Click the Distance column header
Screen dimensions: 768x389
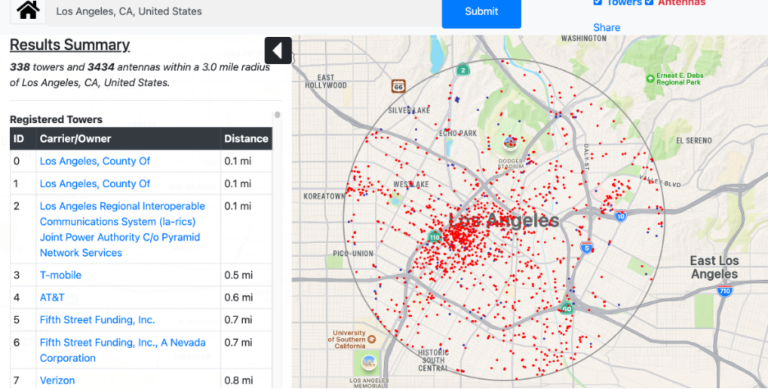click(246, 139)
